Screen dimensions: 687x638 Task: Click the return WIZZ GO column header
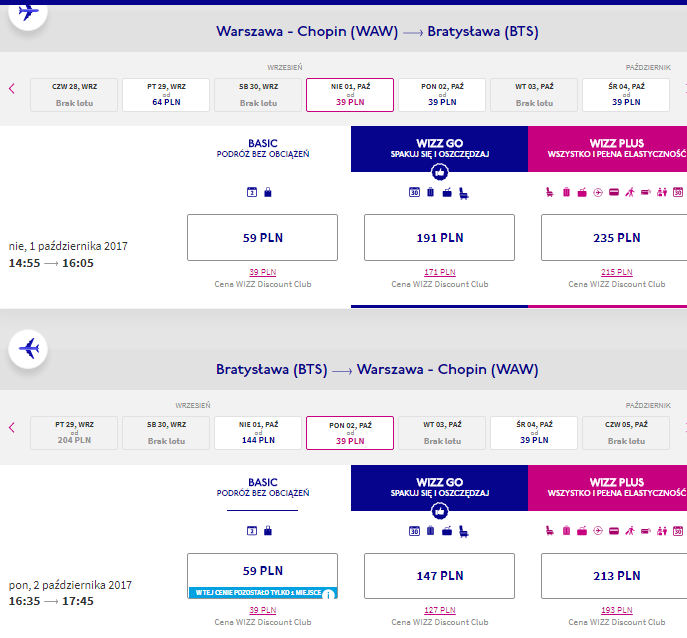[439, 488]
